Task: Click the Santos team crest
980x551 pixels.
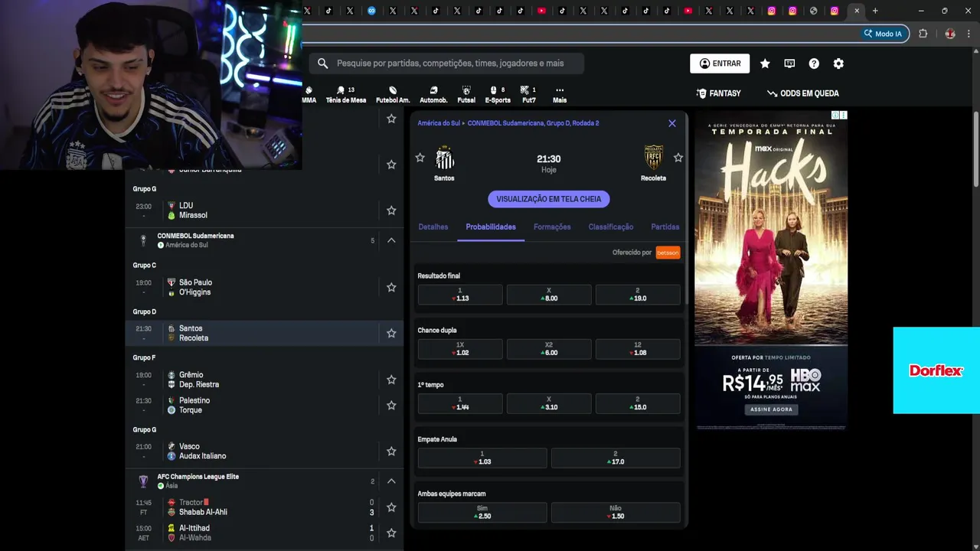Action: 444,158
